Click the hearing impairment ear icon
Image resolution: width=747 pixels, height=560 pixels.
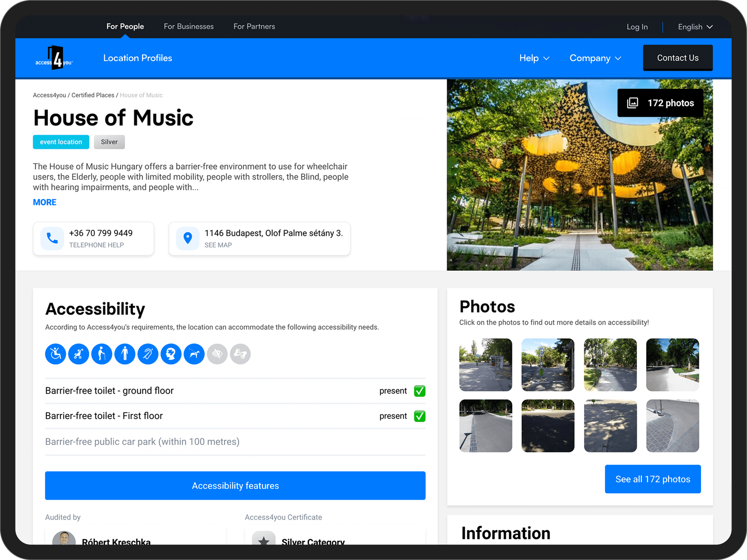[148, 354]
